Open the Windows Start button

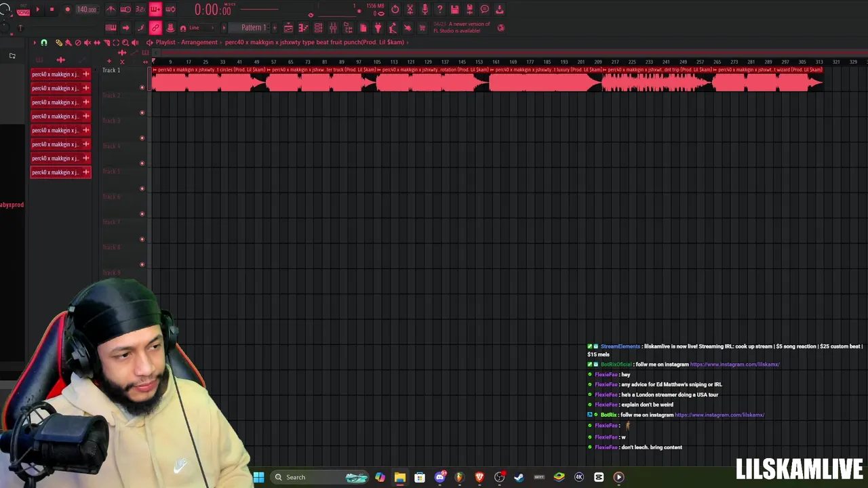[x=258, y=477]
